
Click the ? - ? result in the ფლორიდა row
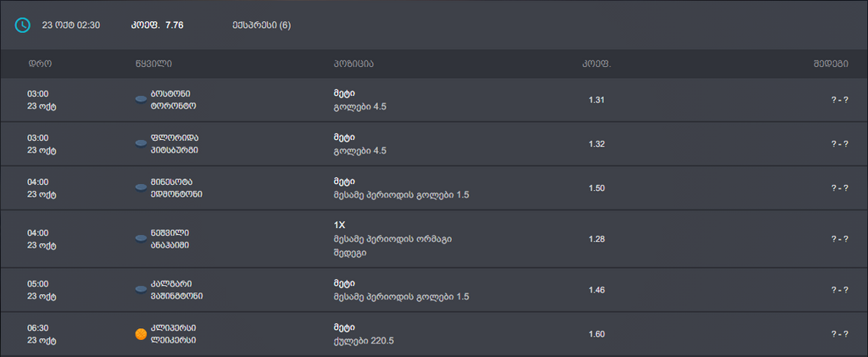[839, 144]
